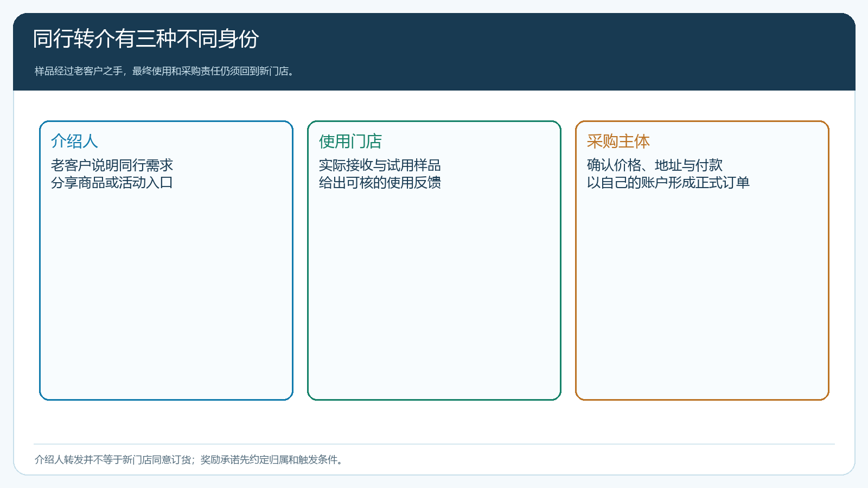The image size is (868, 488).
Task: Select the subtitle starting with 样品经过老客户之手
Action: (165, 71)
